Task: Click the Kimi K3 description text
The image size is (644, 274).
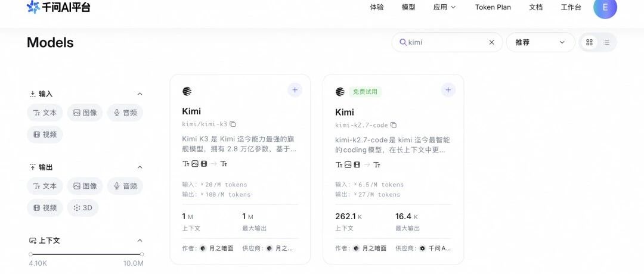Action: pyautogui.click(x=239, y=144)
